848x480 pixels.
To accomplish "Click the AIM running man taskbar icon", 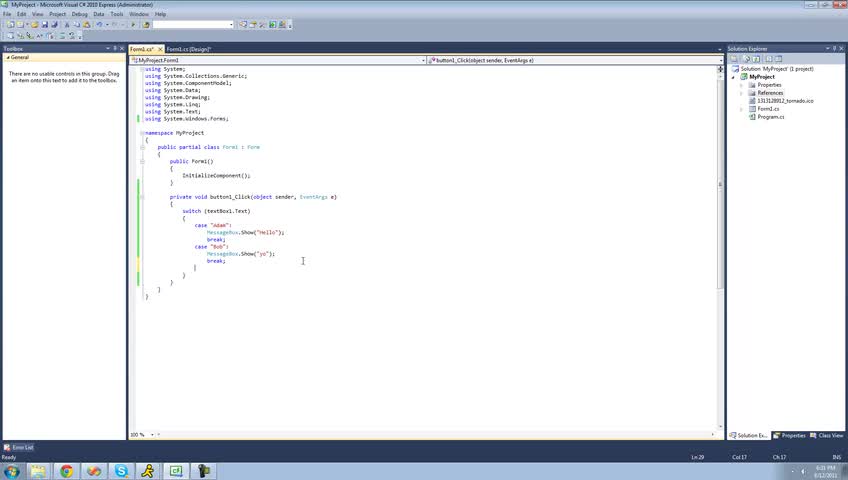I will click(x=148, y=471).
